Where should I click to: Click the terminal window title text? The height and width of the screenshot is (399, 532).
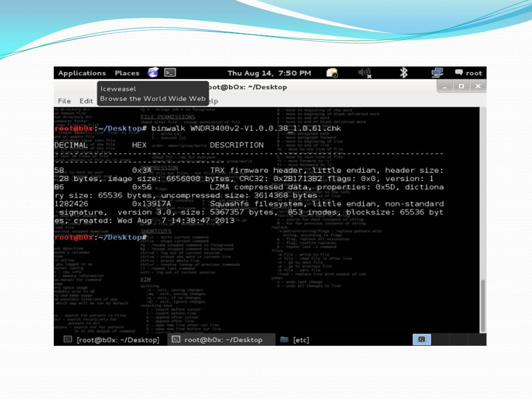click(247, 87)
